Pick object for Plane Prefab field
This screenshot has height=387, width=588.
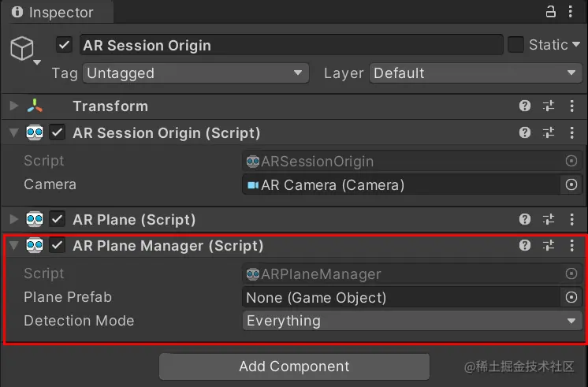[571, 297]
